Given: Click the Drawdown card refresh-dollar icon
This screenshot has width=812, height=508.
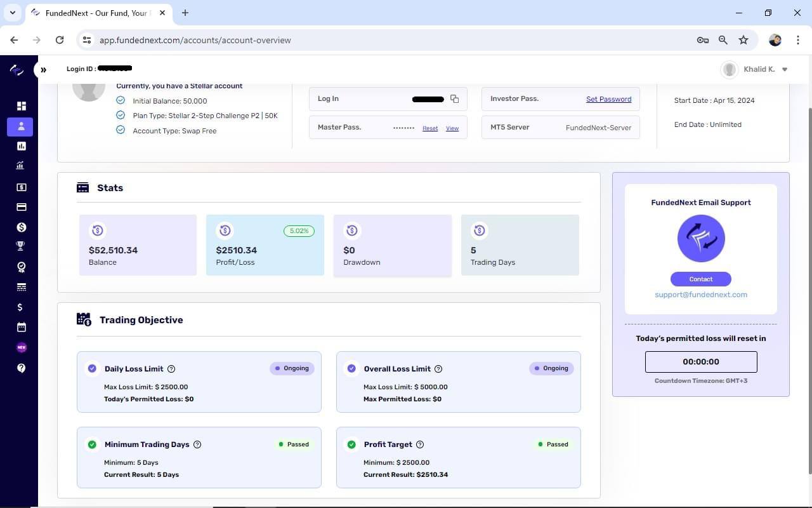Looking at the screenshot, I should (352, 231).
